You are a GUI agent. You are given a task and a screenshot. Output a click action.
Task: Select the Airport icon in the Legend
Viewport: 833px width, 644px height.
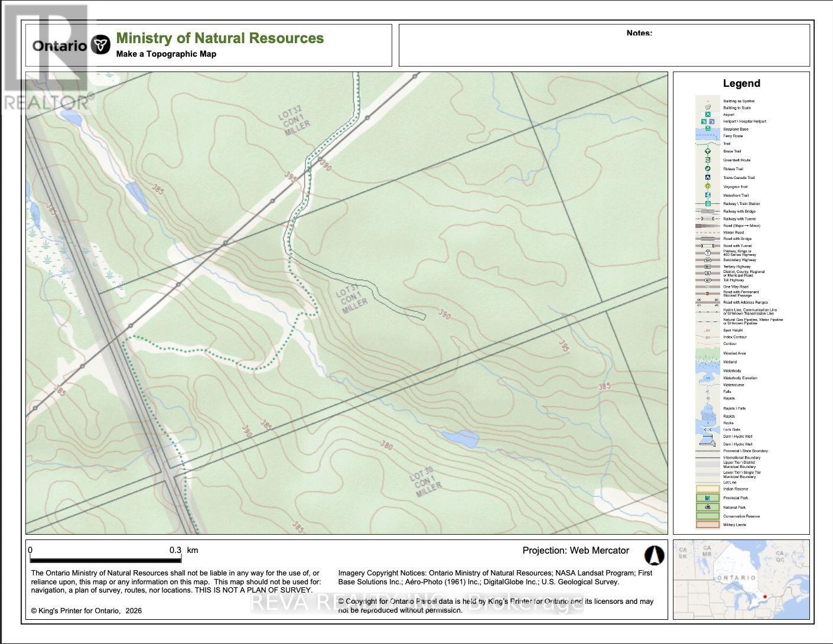tap(707, 115)
